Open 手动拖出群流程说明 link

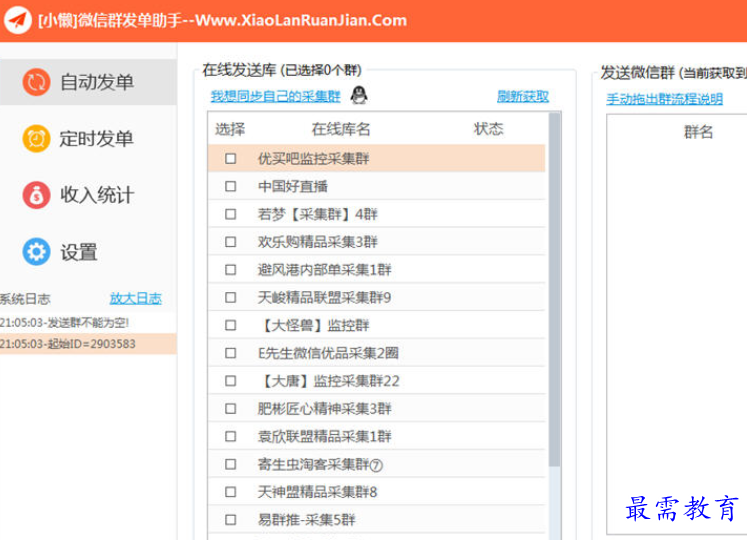click(665, 99)
